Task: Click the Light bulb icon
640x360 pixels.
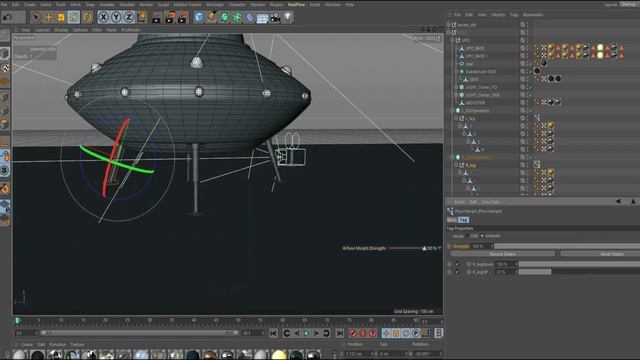Action: [288, 17]
